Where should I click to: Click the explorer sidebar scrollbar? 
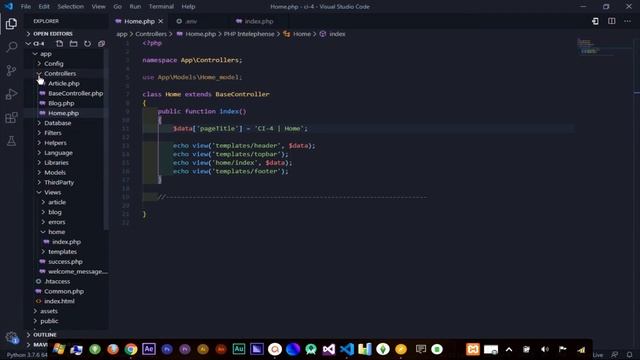[106, 139]
